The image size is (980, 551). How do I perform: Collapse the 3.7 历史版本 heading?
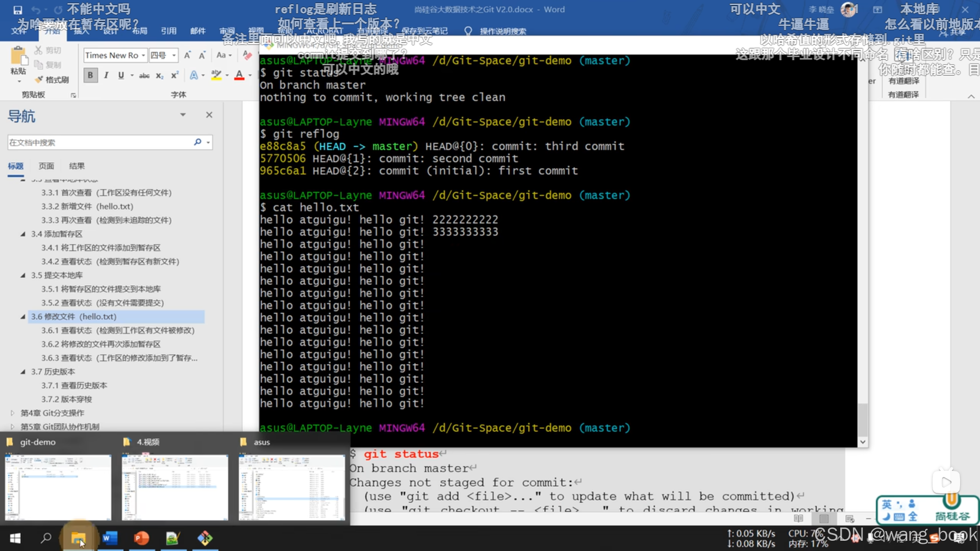click(x=23, y=371)
